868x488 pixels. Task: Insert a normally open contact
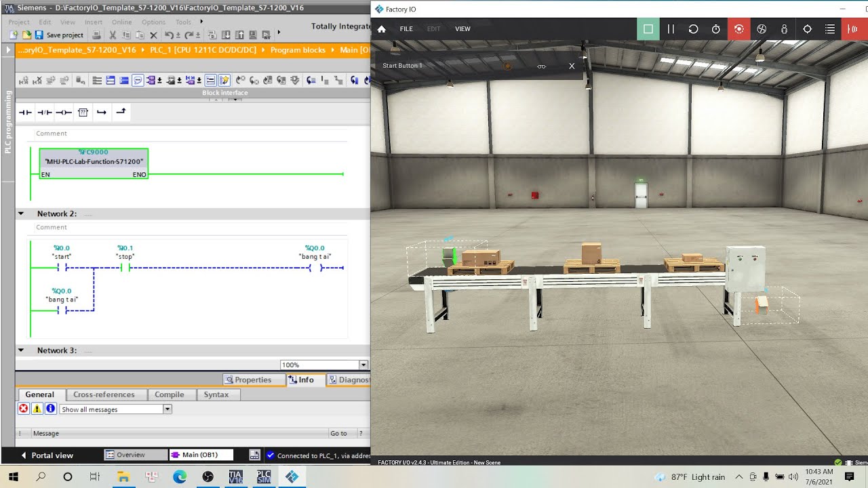pyautogui.click(x=25, y=112)
